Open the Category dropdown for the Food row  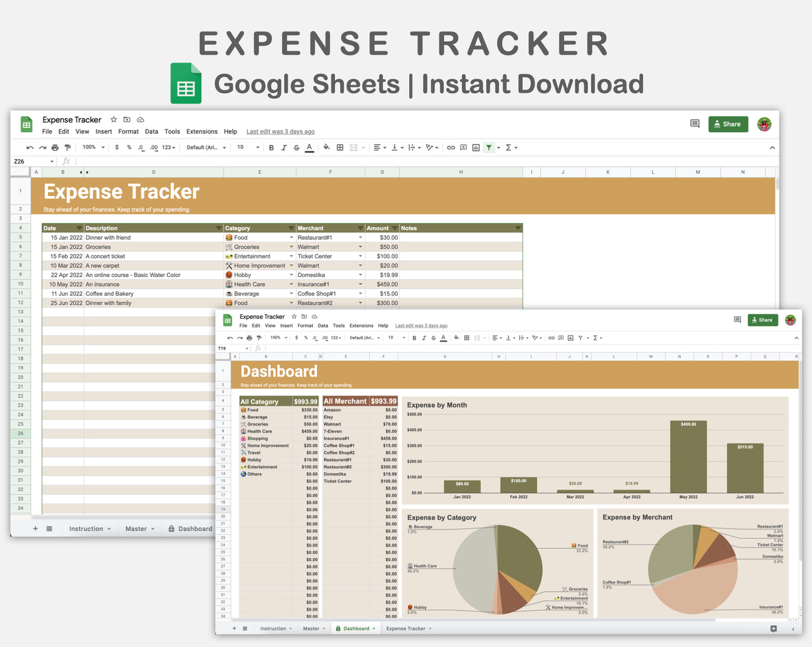(291, 237)
